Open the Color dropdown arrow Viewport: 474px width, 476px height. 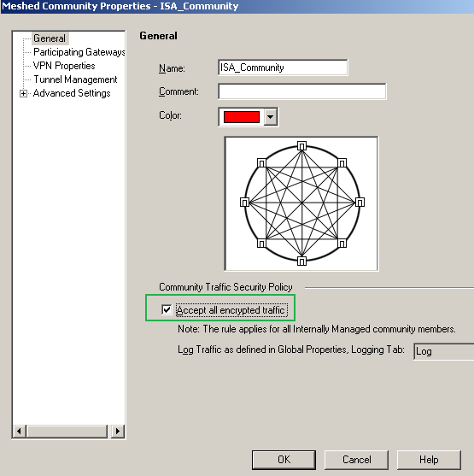[x=271, y=117]
